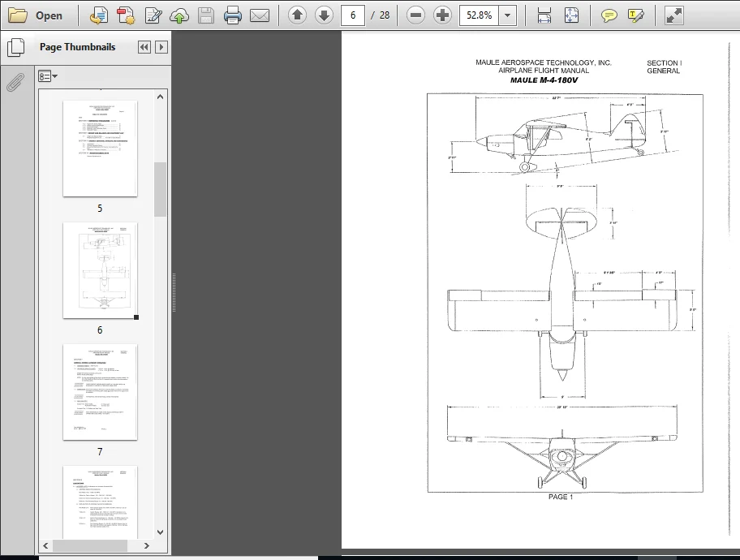Image resolution: width=740 pixels, height=560 pixels.
Task: Click the thumbnails horizontal scrollbar handle
Action: [90, 545]
